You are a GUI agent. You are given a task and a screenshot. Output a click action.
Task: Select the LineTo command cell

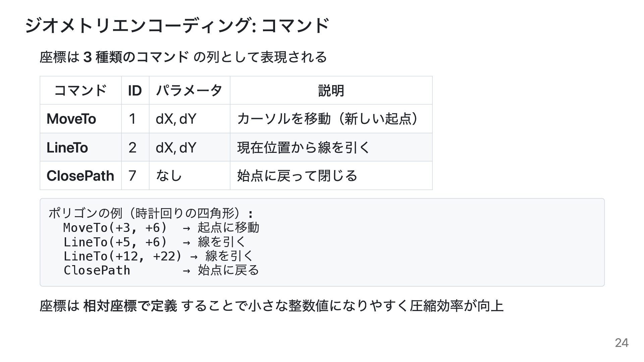tap(80, 147)
